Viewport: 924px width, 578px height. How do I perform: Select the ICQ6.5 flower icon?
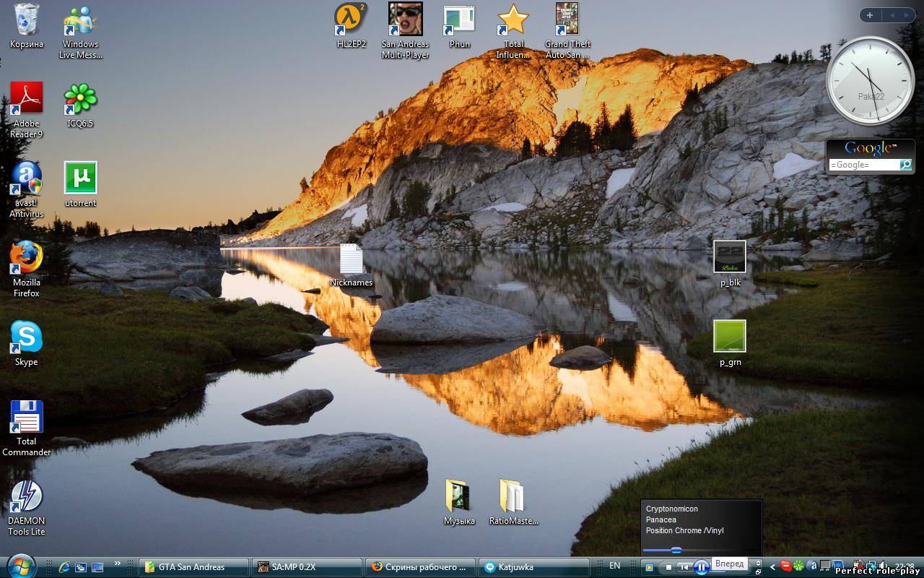[x=80, y=105]
